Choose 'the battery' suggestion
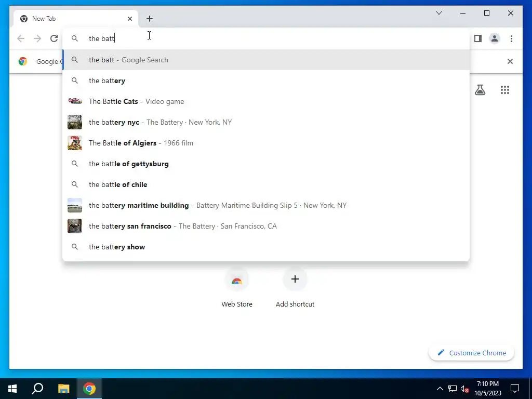Image resolution: width=532 pixels, height=399 pixels. 266,81
